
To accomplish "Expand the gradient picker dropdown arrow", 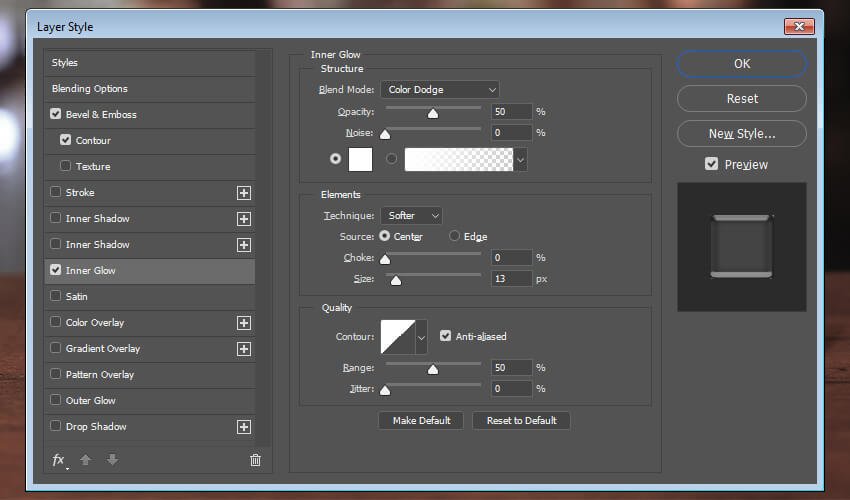I will pyautogui.click(x=520, y=160).
